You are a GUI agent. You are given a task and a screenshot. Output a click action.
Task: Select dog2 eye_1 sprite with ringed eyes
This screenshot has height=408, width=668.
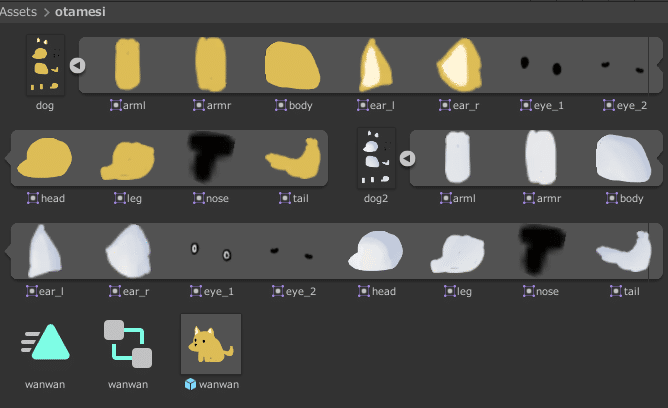coord(210,251)
